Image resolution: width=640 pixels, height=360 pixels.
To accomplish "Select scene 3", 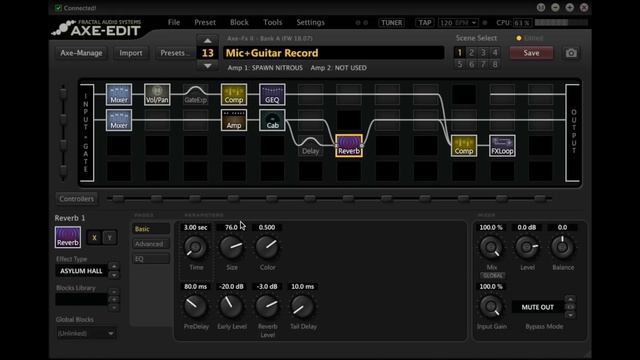I will coord(483,52).
